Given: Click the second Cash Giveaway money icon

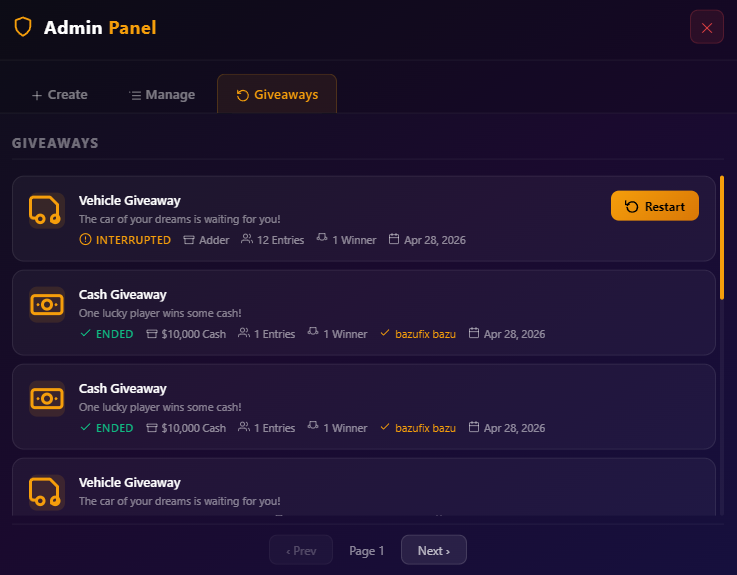Looking at the screenshot, I should coord(47,399).
